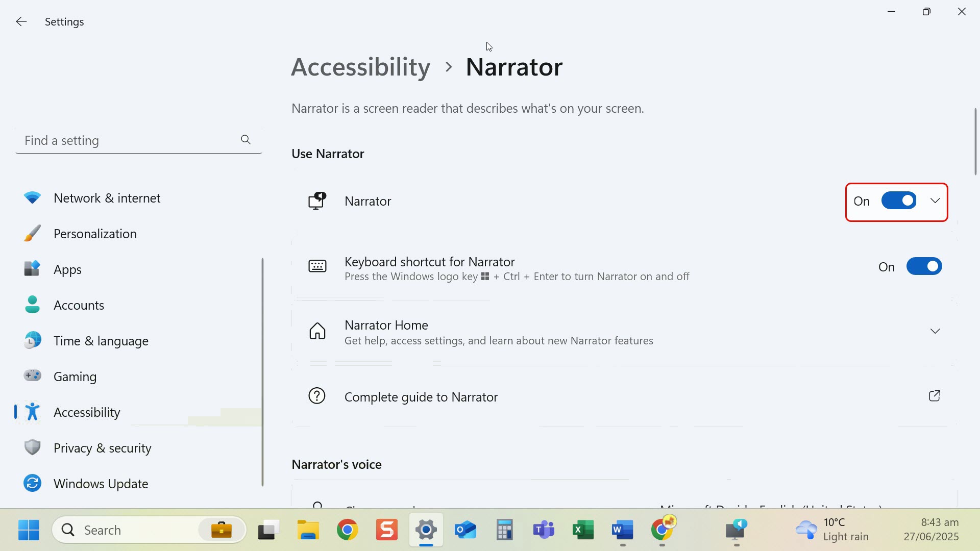980x551 pixels.
Task: Go to Accessibility in the breadcrumb
Action: pyautogui.click(x=361, y=67)
